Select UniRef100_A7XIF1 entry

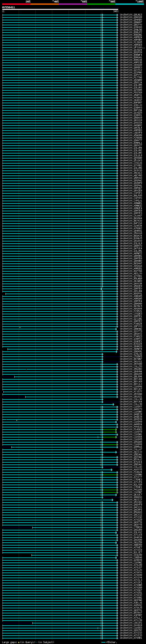[131, 583]
